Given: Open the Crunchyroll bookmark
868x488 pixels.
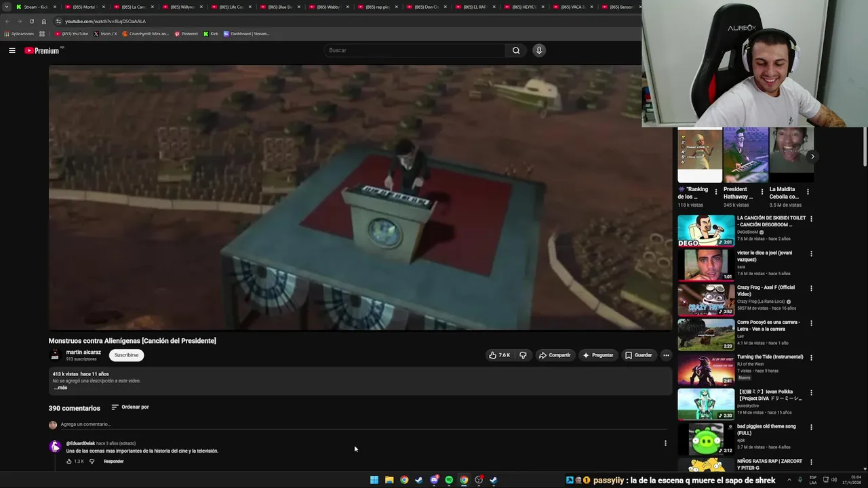Looking at the screenshot, I should (146, 34).
